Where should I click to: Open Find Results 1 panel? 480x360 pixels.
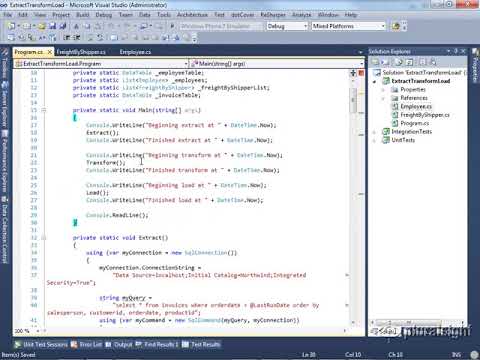point(157,344)
